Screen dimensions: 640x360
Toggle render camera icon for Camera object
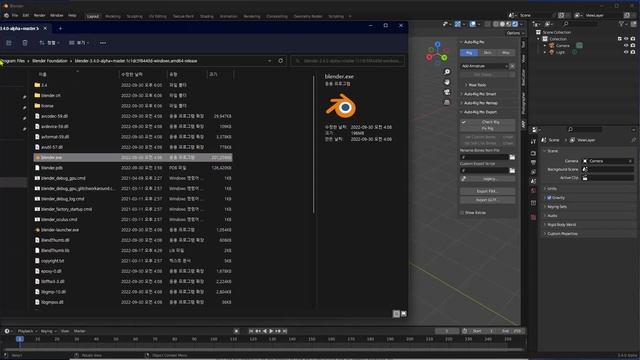point(633,46)
